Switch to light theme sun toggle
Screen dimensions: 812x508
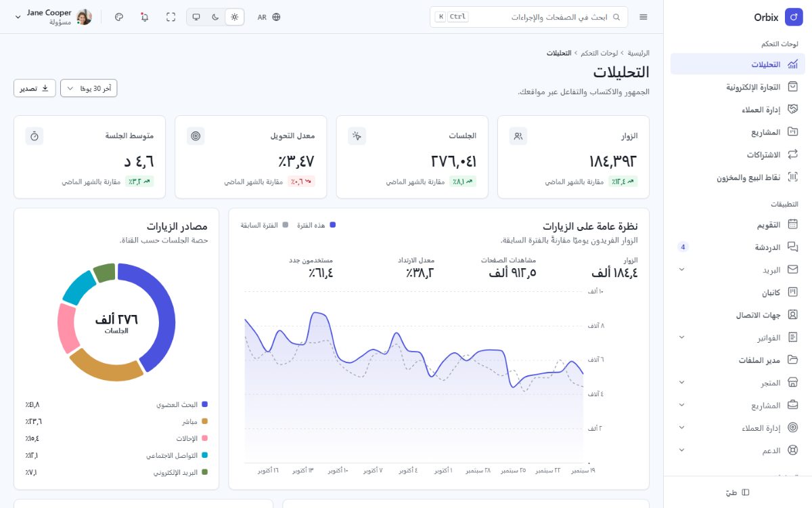click(x=234, y=17)
